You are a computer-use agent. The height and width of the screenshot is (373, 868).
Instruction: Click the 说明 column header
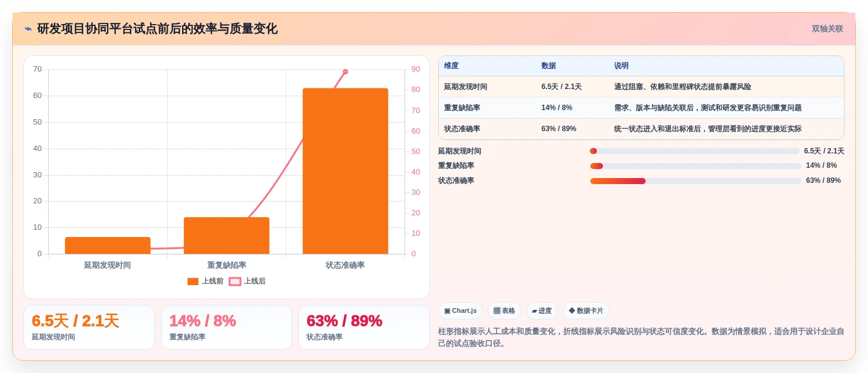coord(622,66)
